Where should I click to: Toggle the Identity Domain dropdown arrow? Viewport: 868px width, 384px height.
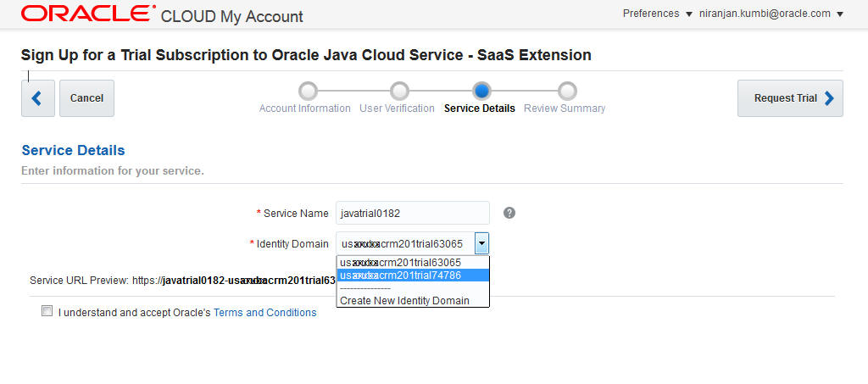(481, 243)
